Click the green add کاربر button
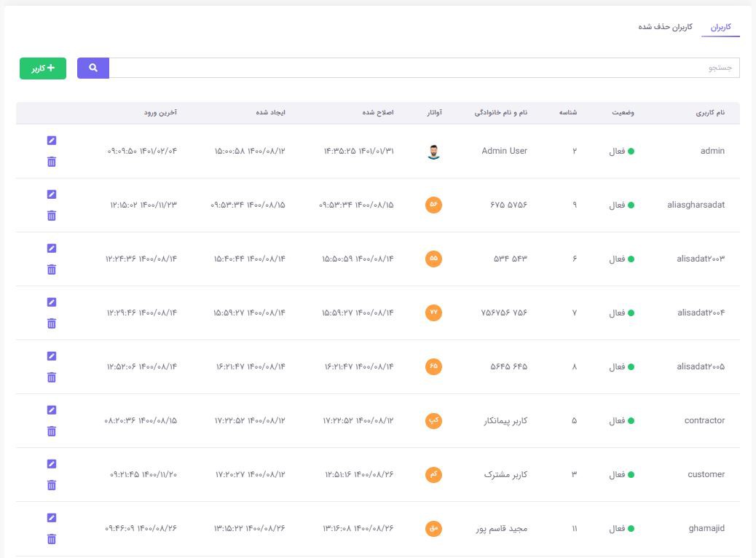756x558 pixels. pyautogui.click(x=43, y=68)
